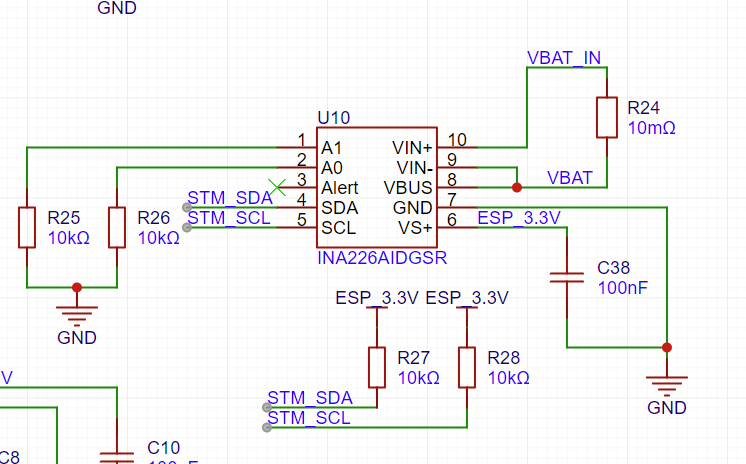The width and height of the screenshot is (746, 464).
Task: Select the GND symbol below R25 and R26
Action: (x=77, y=314)
